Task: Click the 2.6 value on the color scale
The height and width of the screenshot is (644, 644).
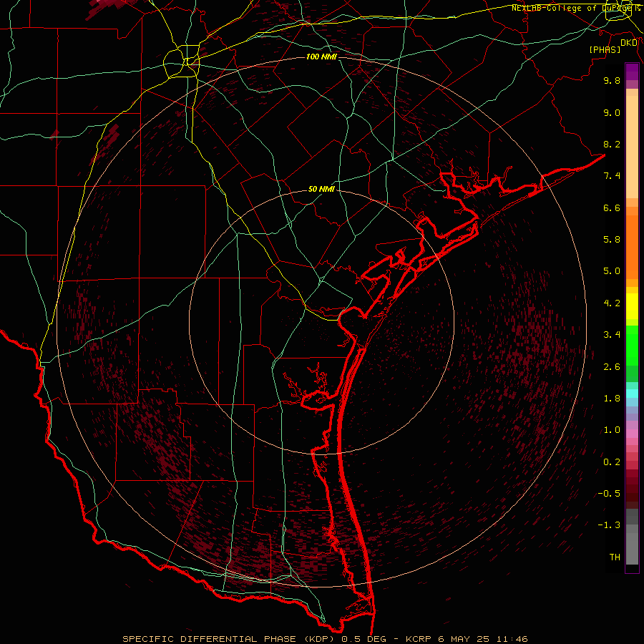Action: pyautogui.click(x=612, y=367)
